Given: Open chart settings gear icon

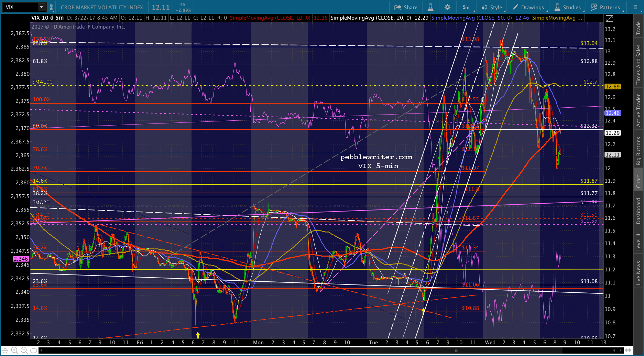Looking at the screenshot, I should pyautogui.click(x=447, y=7).
